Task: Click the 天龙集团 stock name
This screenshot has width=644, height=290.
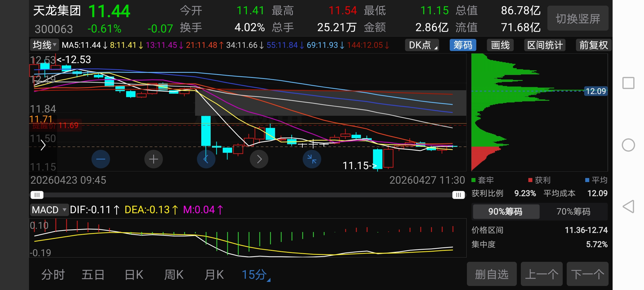Action: [x=57, y=11]
